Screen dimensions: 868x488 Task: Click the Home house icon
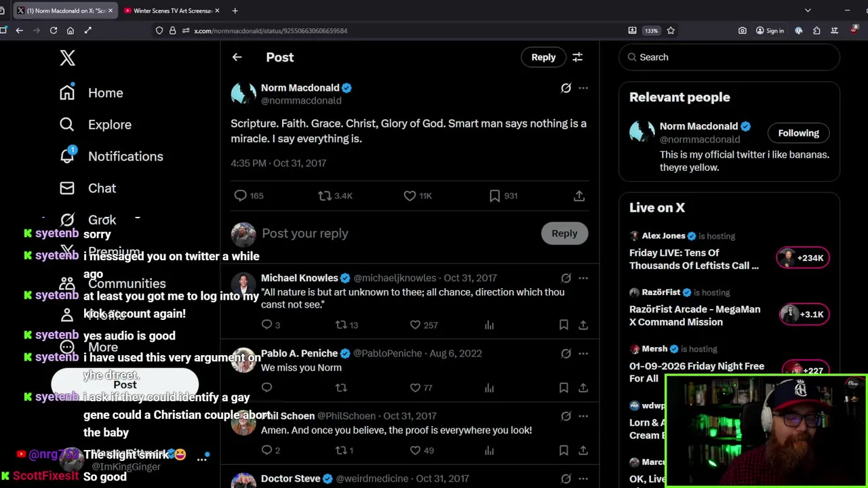[66, 93]
